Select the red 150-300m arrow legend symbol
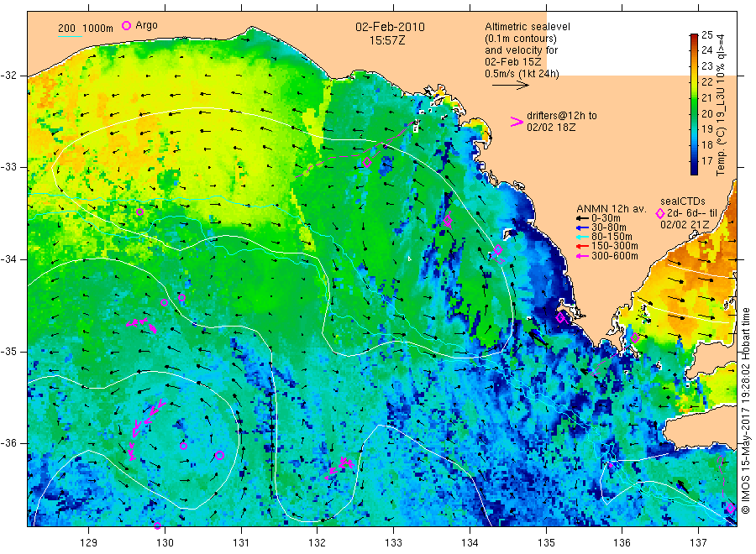This screenshot has width=756, height=554. (x=582, y=246)
